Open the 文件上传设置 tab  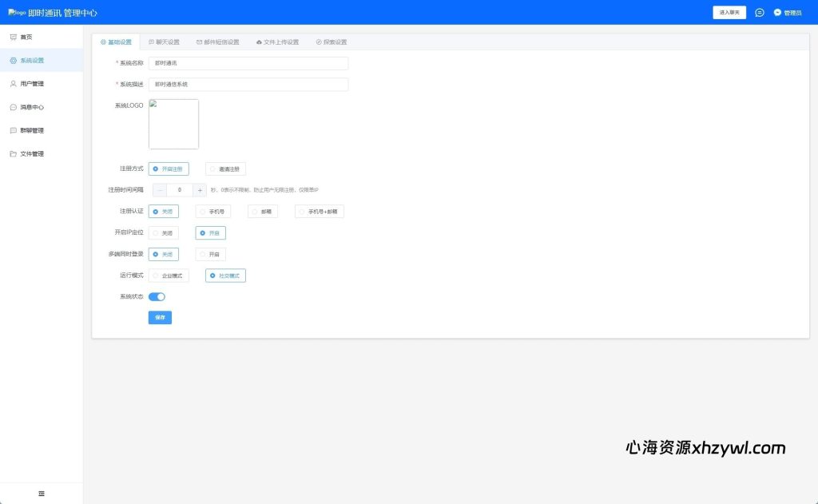pyautogui.click(x=277, y=42)
